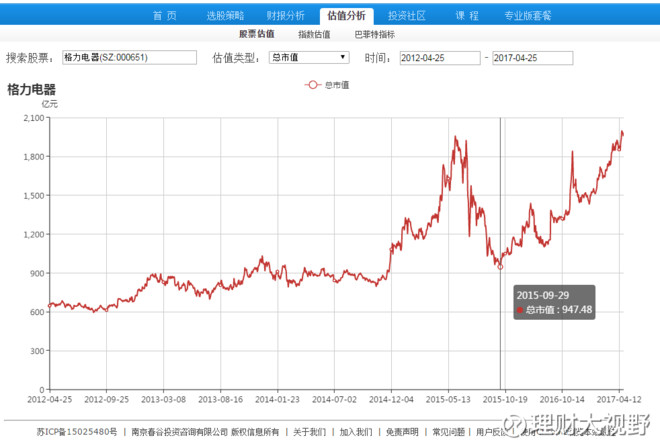
Task: Click the stock search field 格力电器
Action: 130,57
